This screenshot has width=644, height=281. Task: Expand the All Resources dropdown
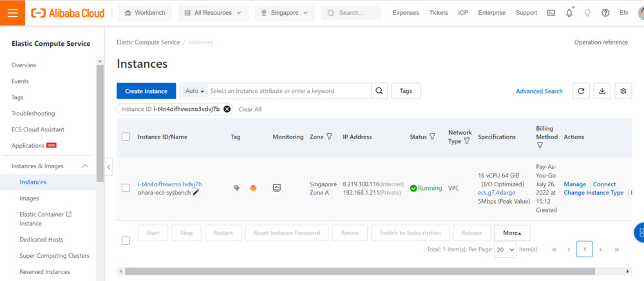213,12
